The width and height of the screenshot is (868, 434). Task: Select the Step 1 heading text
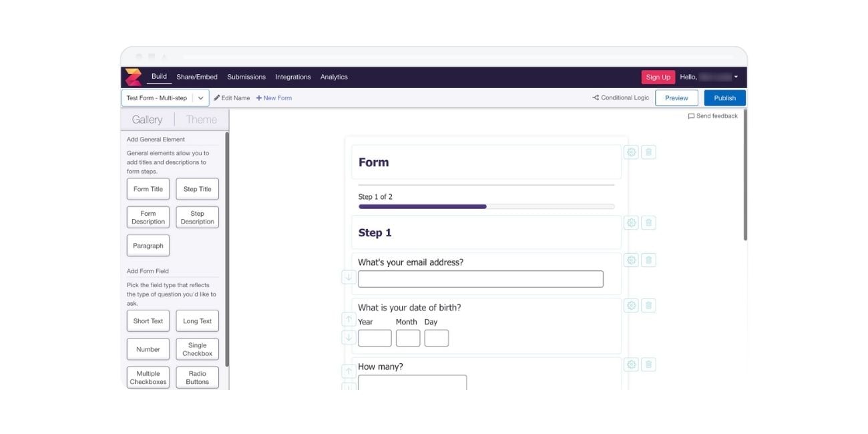click(x=375, y=233)
